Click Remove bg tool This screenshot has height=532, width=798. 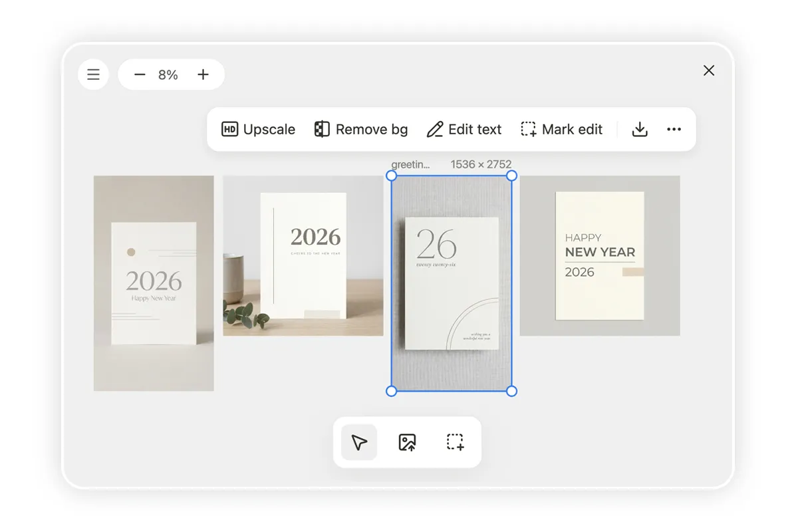click(x=360, y=129)
